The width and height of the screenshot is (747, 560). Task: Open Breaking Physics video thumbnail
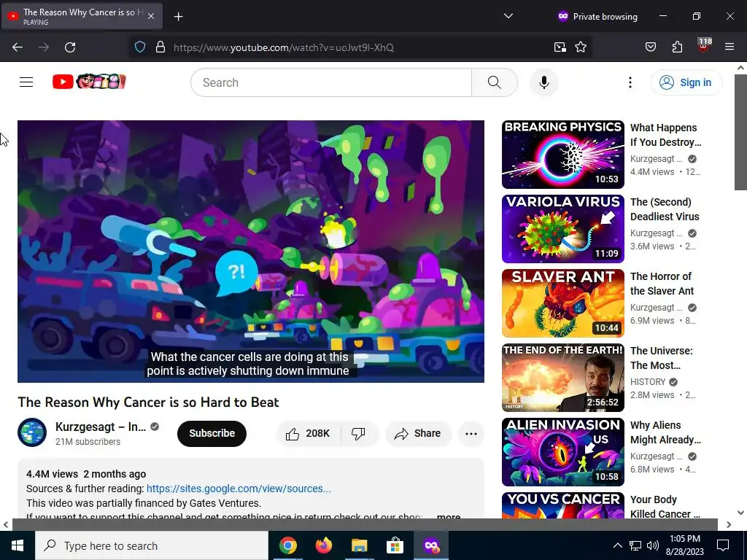click(562, 155)
